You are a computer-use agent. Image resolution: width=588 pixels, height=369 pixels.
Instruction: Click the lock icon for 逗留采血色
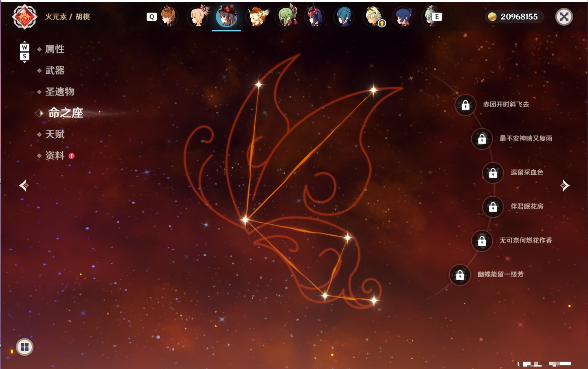point(493,173)
